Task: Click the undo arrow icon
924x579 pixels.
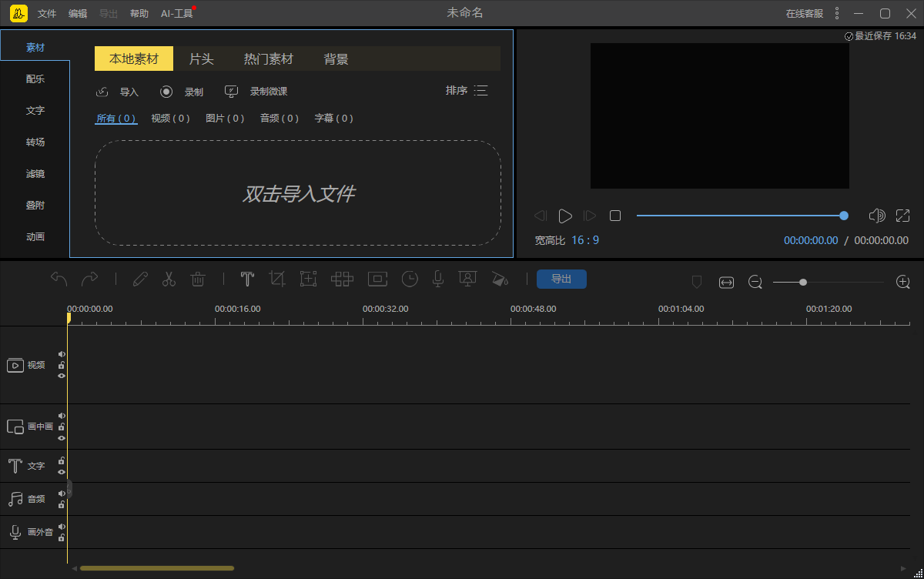Action: tap(59, 279)
